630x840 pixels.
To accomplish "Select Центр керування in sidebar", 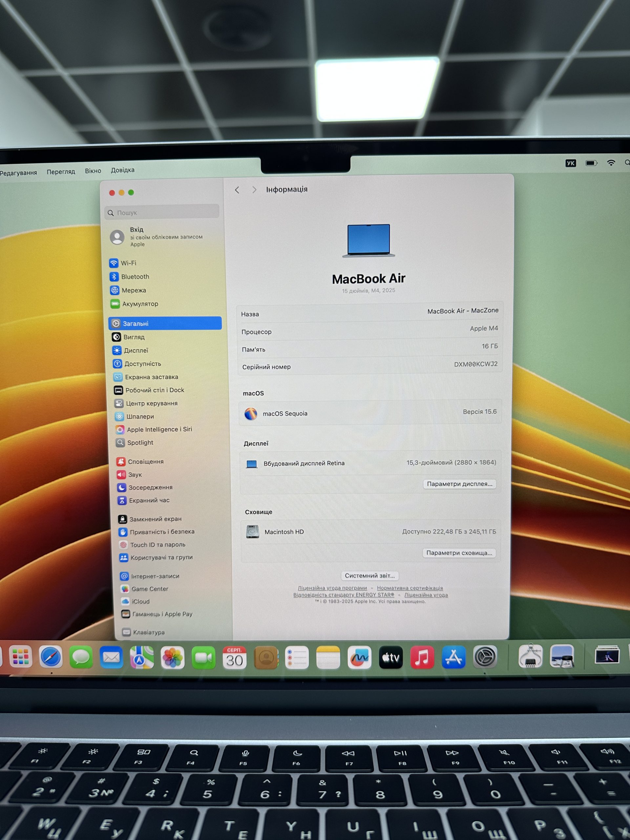I will 146,403.
